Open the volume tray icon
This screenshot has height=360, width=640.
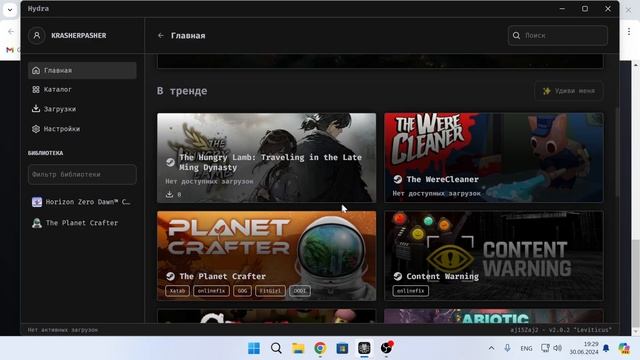click(558, 348)
